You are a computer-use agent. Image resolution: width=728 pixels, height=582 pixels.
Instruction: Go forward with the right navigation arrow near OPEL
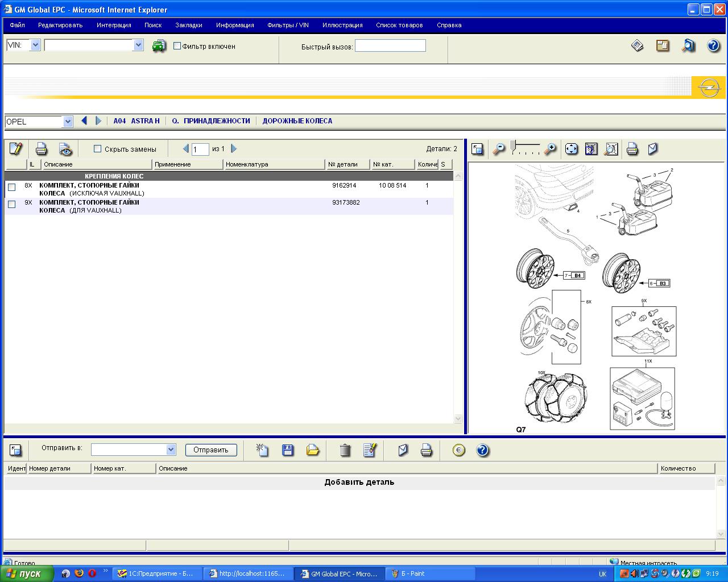pyautogui.click(x=98, y=120)
